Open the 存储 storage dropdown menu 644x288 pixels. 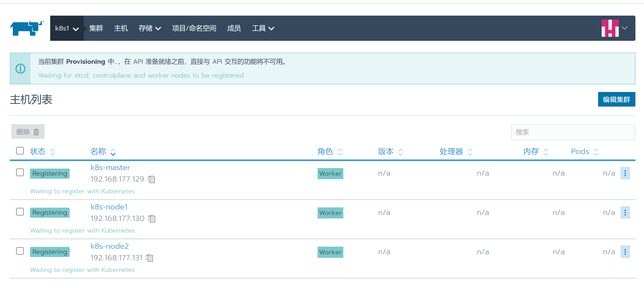coord(150,28)
